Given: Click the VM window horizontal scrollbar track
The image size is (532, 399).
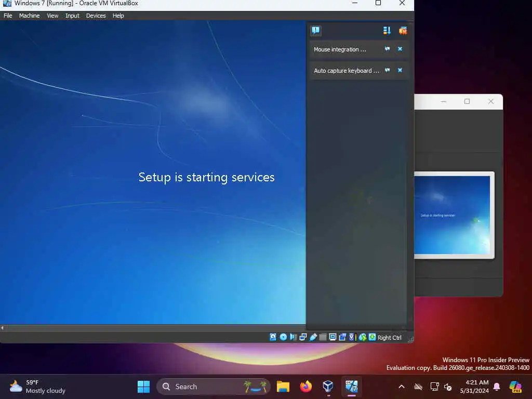Looking at the screenshot, I should pyautogui.click(x=155, y=328).
